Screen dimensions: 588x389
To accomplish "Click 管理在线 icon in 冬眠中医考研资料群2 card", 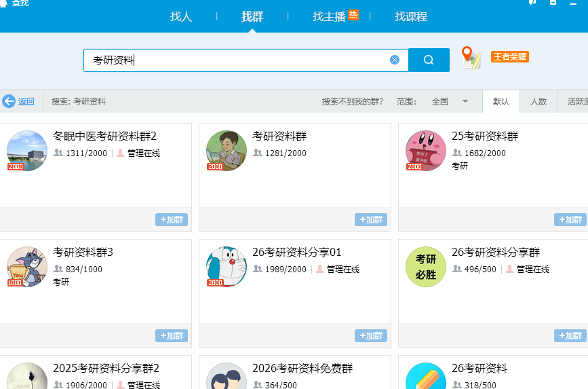I will pos(121,153).
